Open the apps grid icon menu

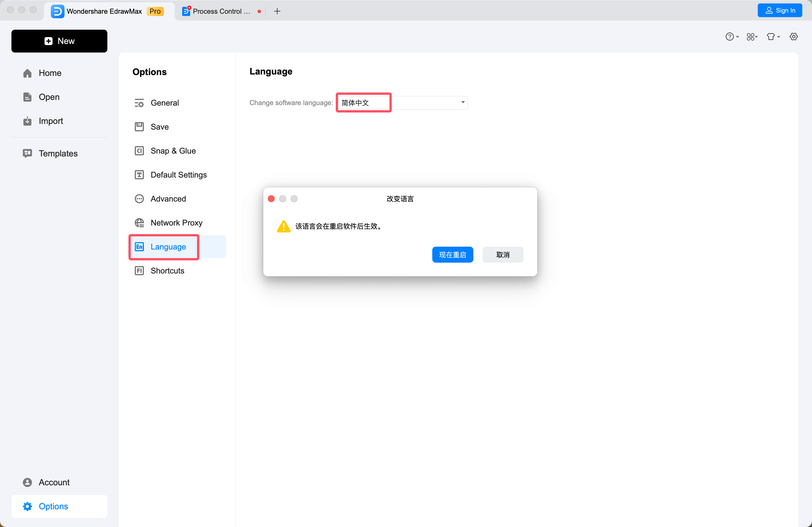point(751,37)
